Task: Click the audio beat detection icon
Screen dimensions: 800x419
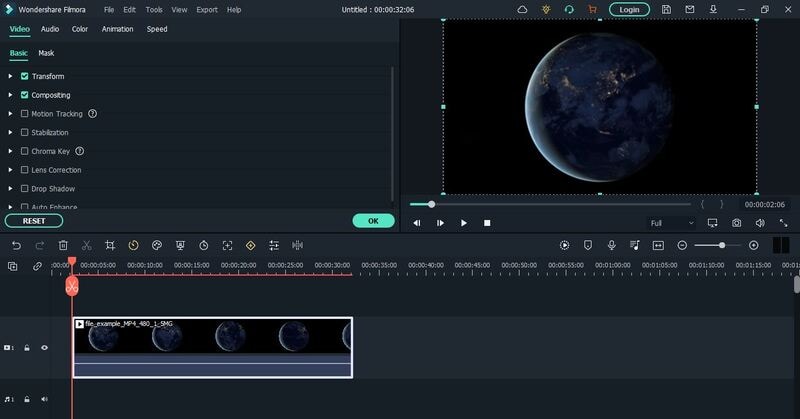Action: [297, 245]
